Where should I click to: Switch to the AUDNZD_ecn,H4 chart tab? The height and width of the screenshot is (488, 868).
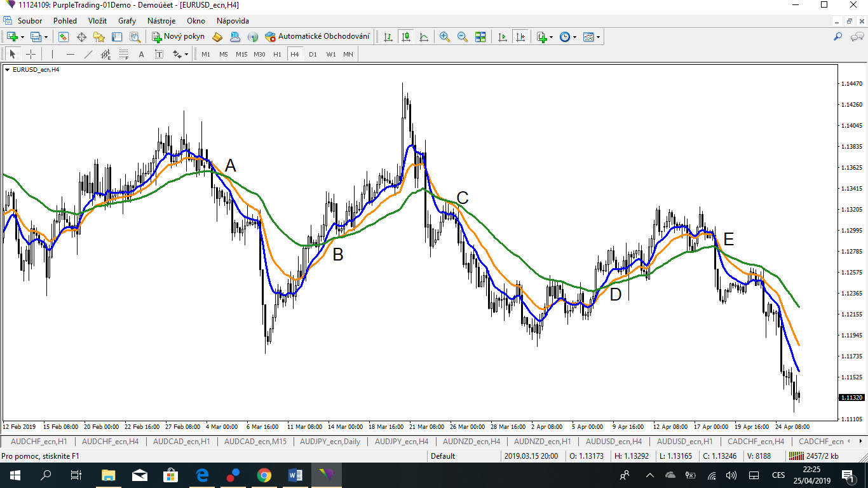[471, 441]
